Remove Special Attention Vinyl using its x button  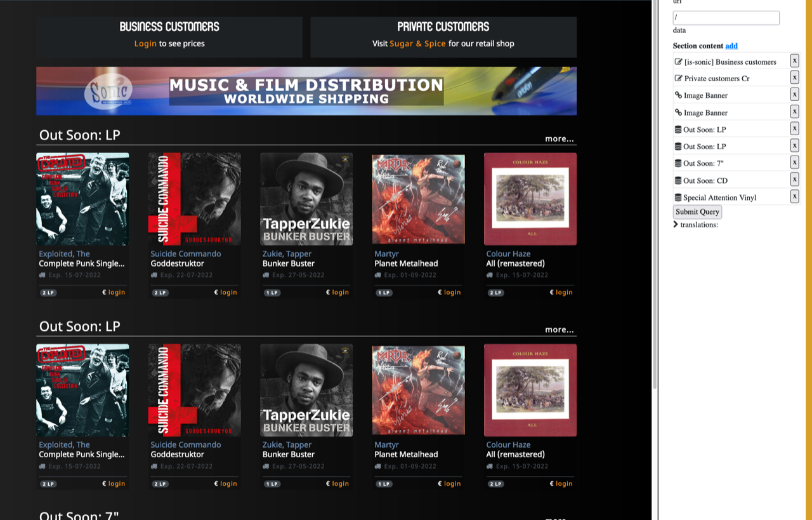[x=794, y=197]
